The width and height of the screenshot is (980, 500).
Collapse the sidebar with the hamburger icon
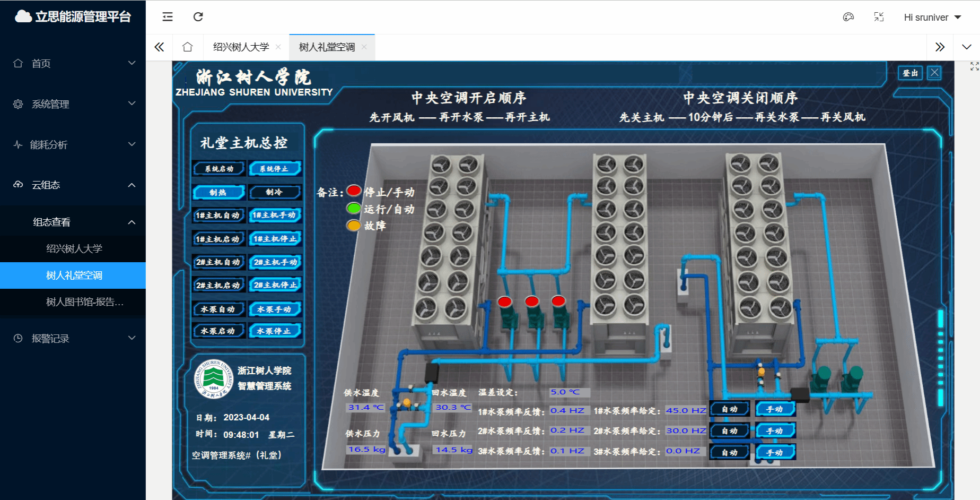168,17
